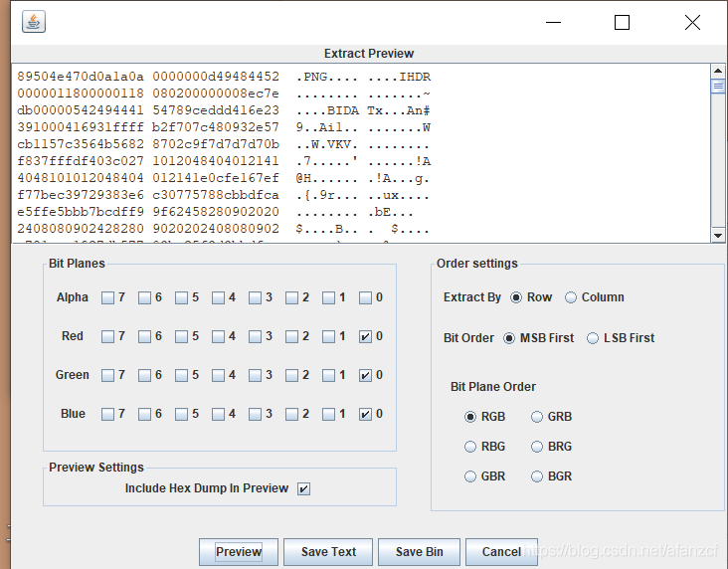
Task: Choose LSB First bit order
Action: [x=594, y=338]
